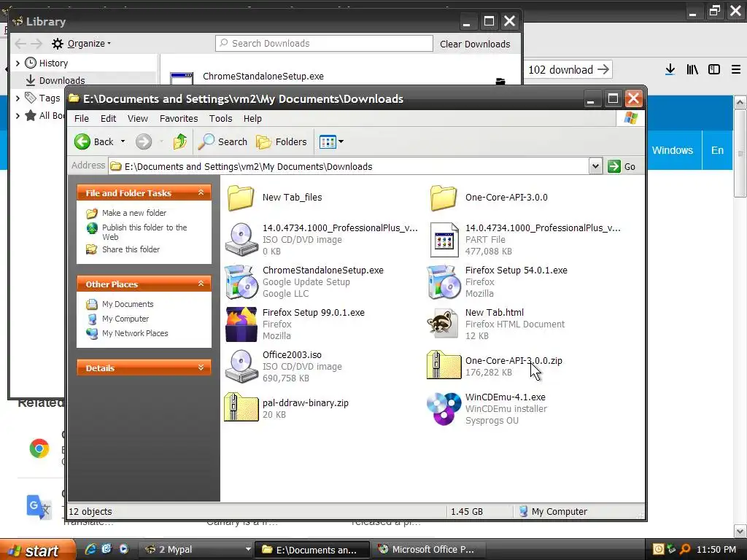The image size is (747, 560).
Task: Click Publish this folder to the Web
Action: (144, 232)
